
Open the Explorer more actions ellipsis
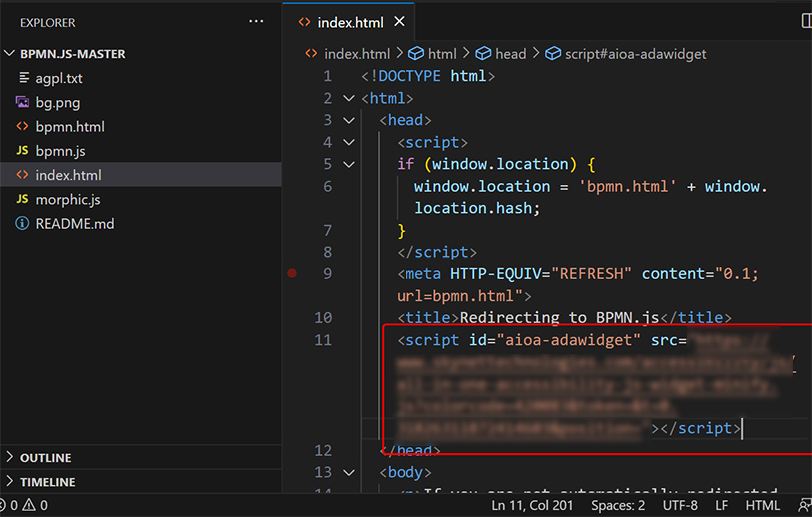(256, 22)
